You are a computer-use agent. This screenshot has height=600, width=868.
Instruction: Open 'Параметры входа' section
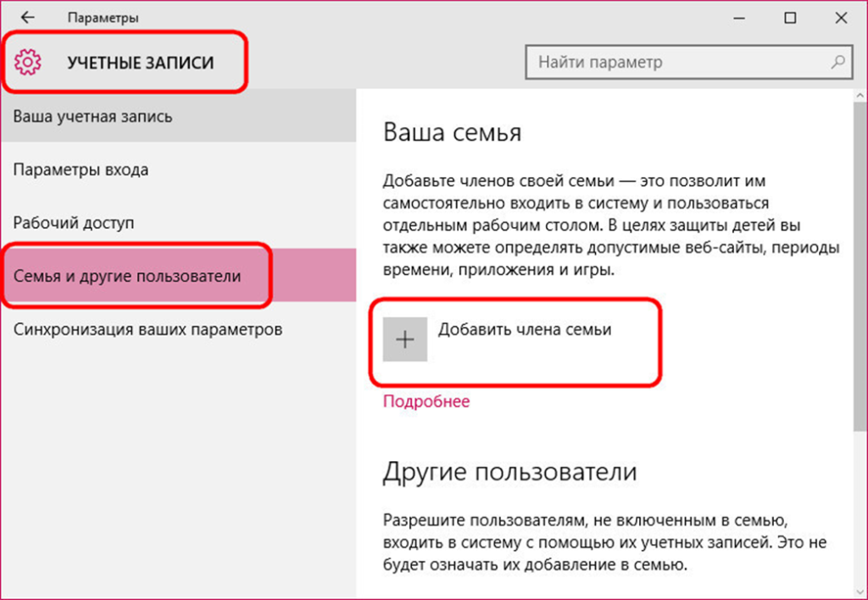178,169
